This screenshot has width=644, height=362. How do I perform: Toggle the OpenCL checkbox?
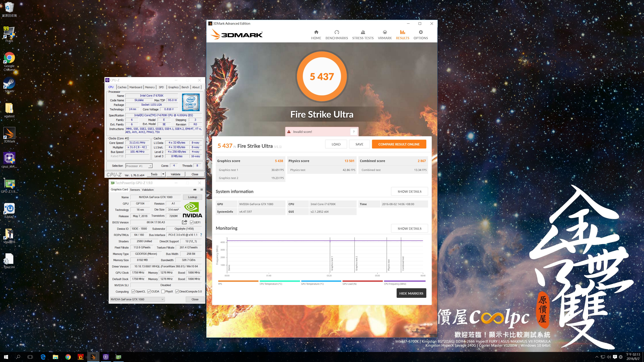pyautogui.click(x=133, y=291)
